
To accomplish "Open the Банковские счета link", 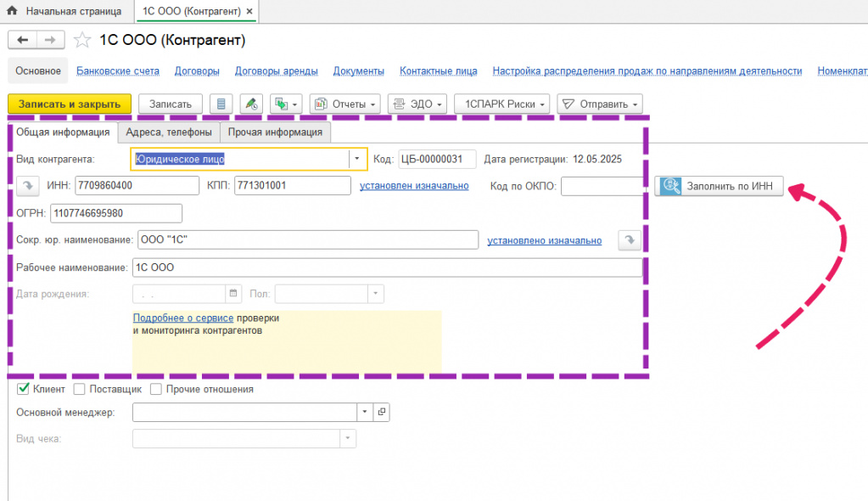I will pos(118,71).
